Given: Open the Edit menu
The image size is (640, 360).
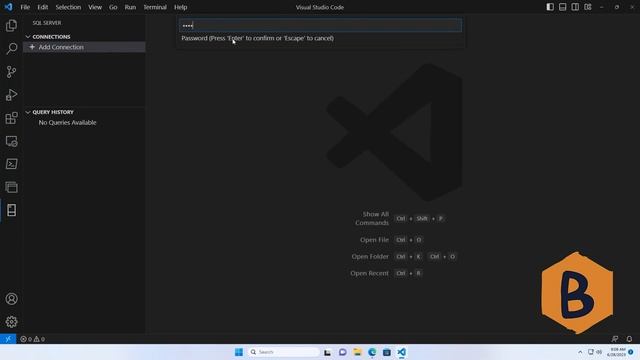Looking at the screenshot, I should (42, 7).
